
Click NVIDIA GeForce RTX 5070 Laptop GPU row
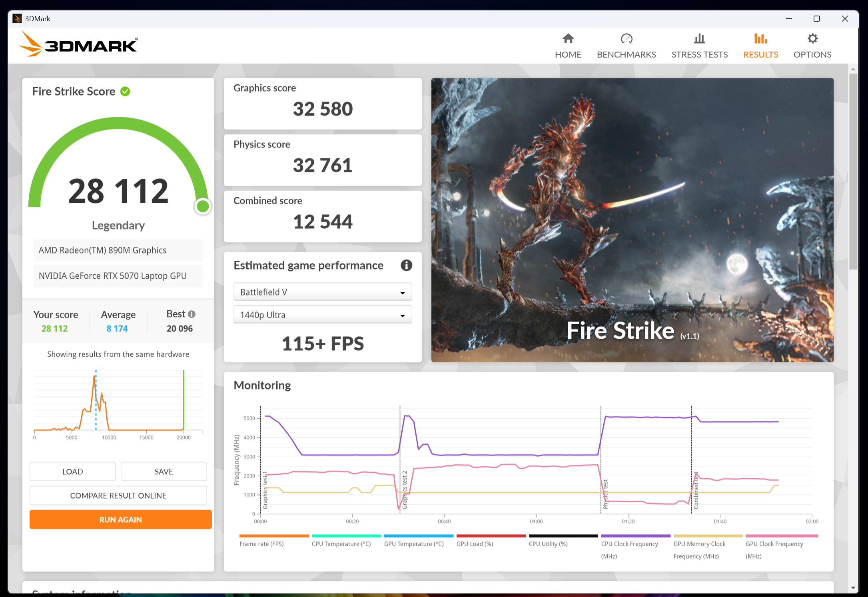pos(118,276)
